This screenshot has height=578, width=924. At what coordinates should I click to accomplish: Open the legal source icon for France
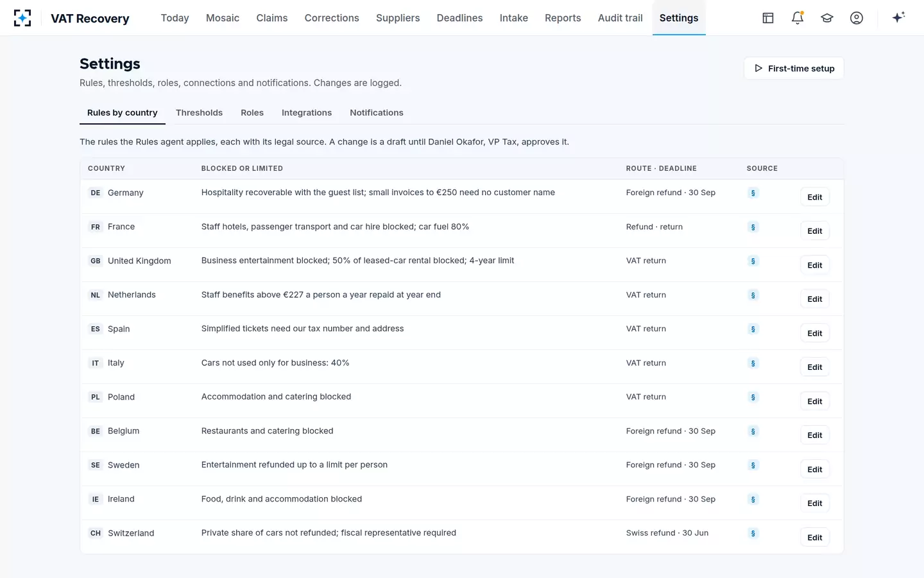(753, 227)
